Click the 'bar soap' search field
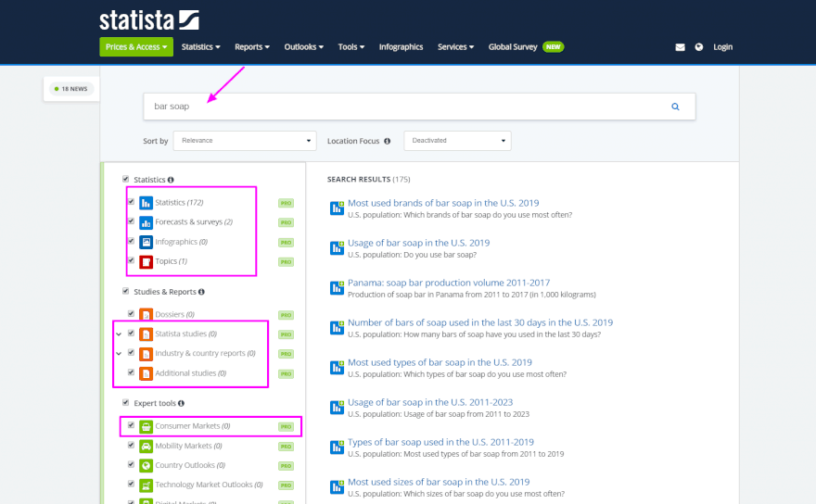The width and height of the screenshot is (816, 504). point(399,107)
